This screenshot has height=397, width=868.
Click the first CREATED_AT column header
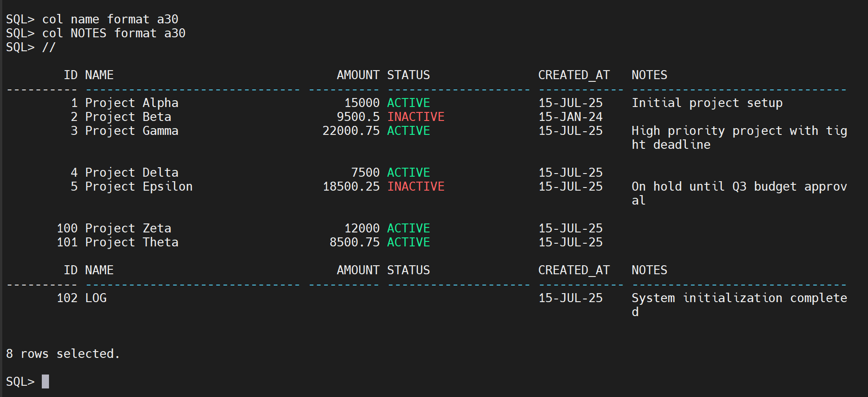[574, 75]
